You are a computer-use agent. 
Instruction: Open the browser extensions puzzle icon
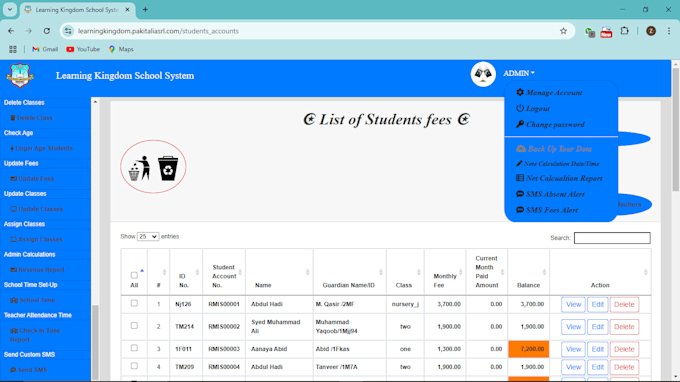pos(624,31)
